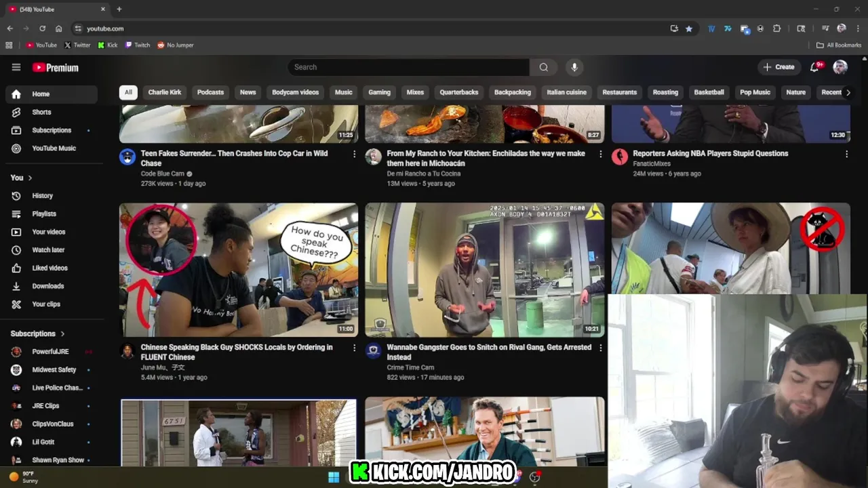
Task: Open the Kick bookmark
Action: pyautogui.click(x=107, y=45)
